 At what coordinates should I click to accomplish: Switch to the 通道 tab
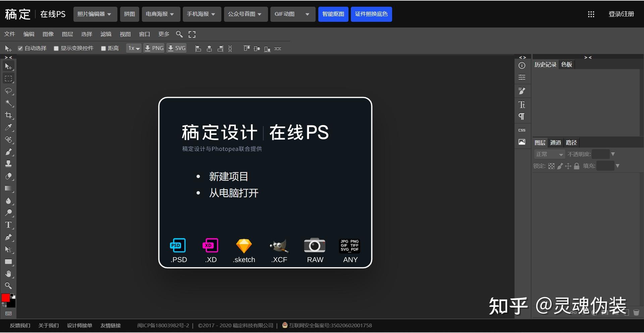555,143
